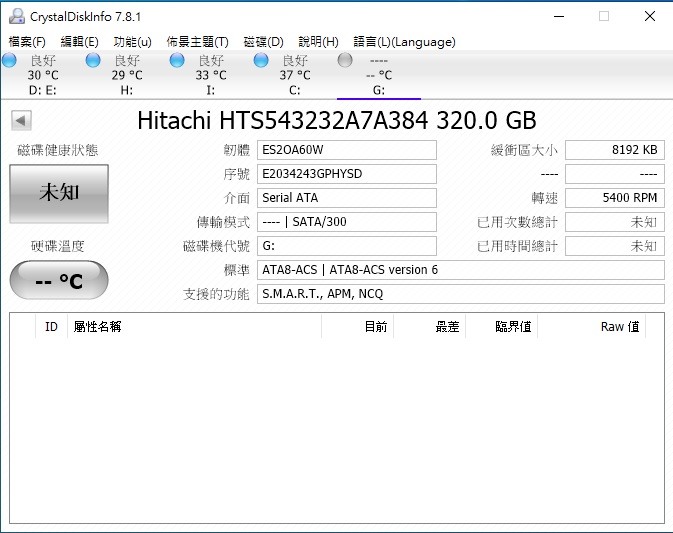The width and height of the screenshot is (673, 533).
Task: Select the H: disk status orb
Action: 93,60
